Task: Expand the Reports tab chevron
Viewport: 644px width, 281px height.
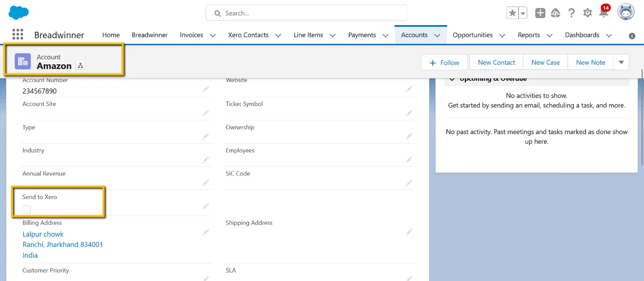Action: click(x=549, y=35)
